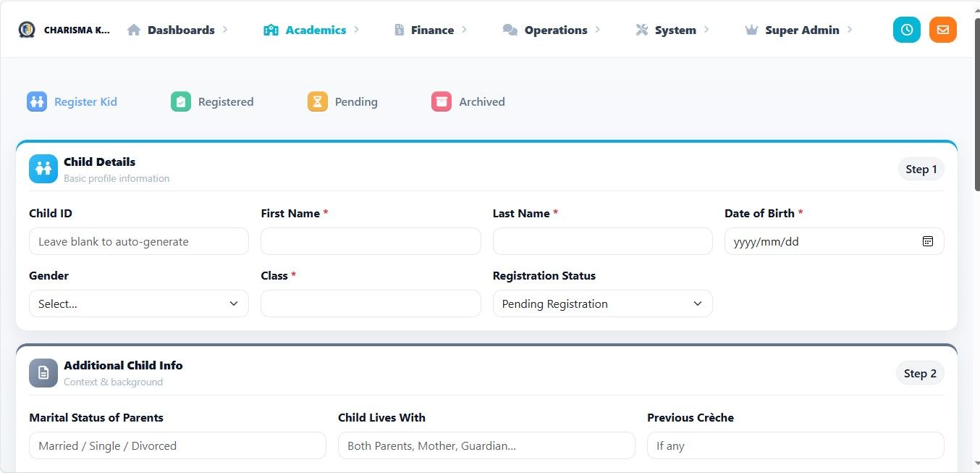Click the green Registered clipboard icon
The height and width of the screenshot is (473, 980).
point(181,101)
